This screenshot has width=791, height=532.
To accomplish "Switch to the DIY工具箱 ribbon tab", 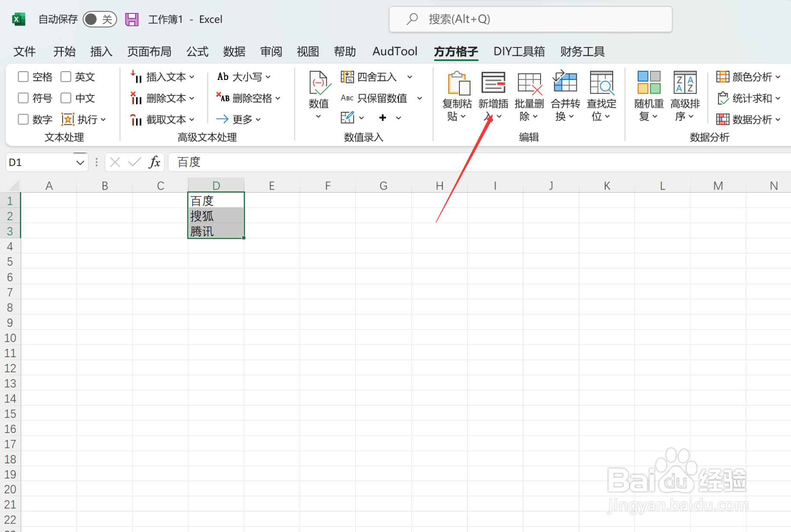I will click(x=519, y=52).
